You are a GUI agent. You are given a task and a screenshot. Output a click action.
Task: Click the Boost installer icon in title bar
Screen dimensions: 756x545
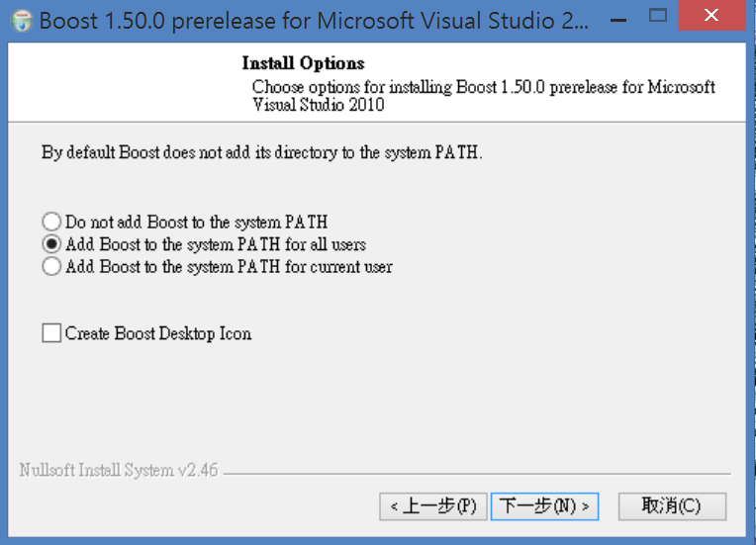tap(21, 21)
